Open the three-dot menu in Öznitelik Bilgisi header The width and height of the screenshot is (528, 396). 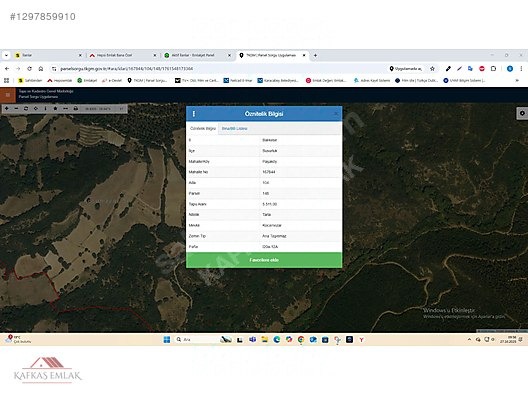[x=194, y=114]
